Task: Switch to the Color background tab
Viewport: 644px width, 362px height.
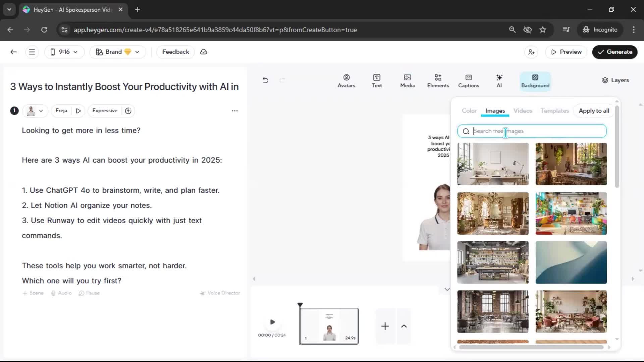Action: pos(469,111)
